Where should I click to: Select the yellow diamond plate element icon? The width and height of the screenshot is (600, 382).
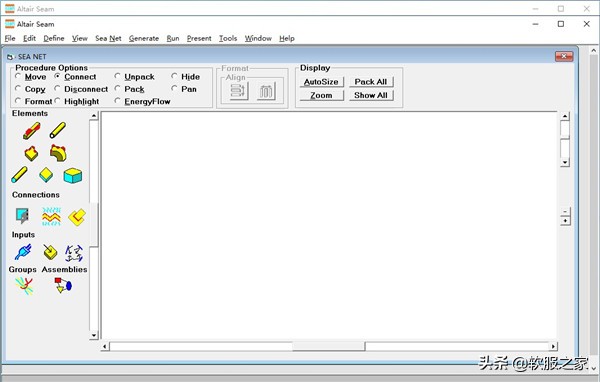pos(46,175)
